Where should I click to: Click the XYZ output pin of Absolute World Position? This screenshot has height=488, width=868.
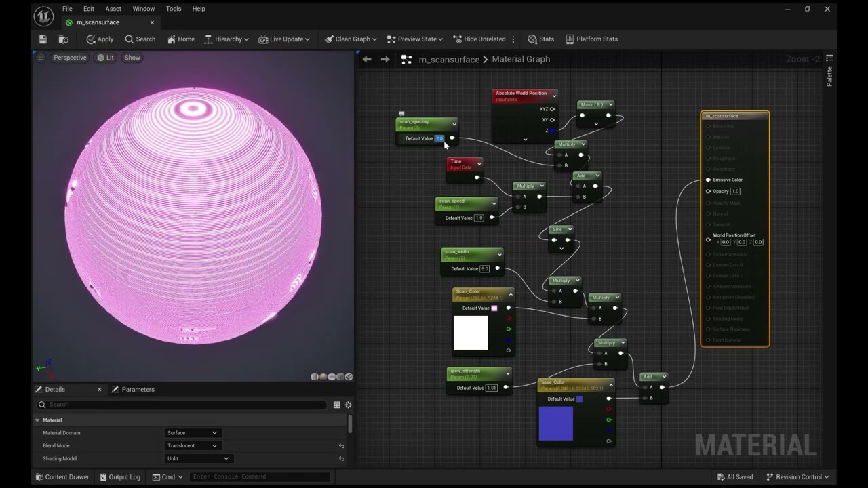tap(552, 109)
